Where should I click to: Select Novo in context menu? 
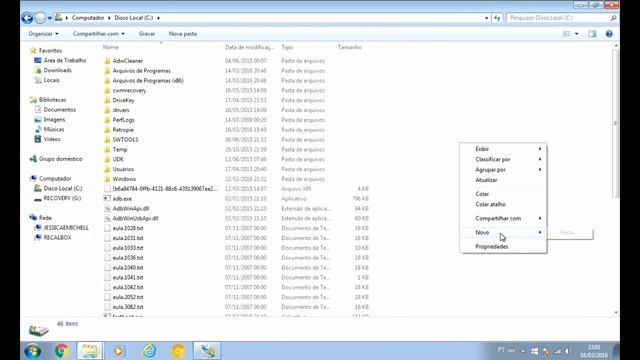point(503,232)
